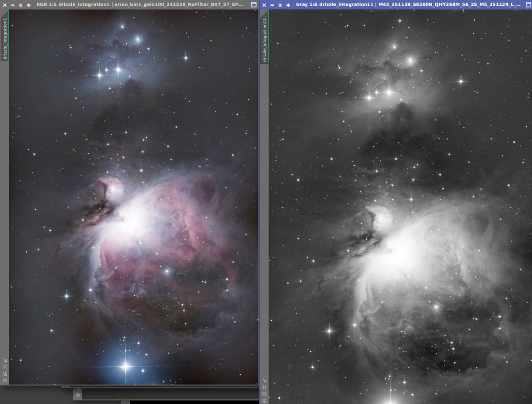Maximize RGB drizzle_integration1 window using plus icon
Screen dimensions: 532x404
[29, 5]
